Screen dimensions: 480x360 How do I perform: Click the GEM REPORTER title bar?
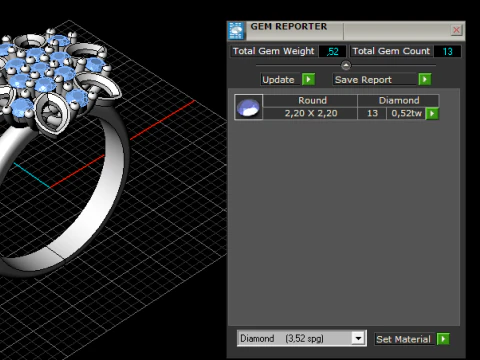347,30
